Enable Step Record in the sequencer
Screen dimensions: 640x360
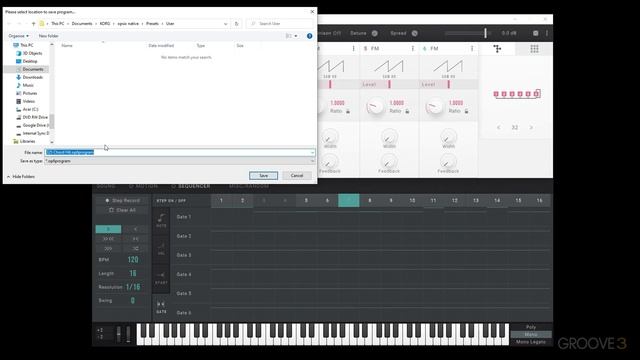122,200
